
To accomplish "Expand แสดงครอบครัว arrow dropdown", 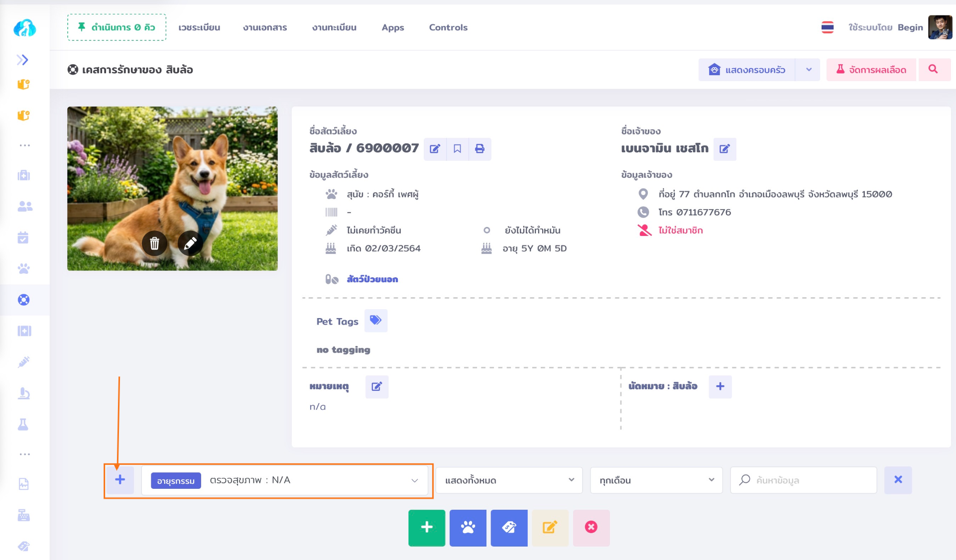I will [809, 70].
